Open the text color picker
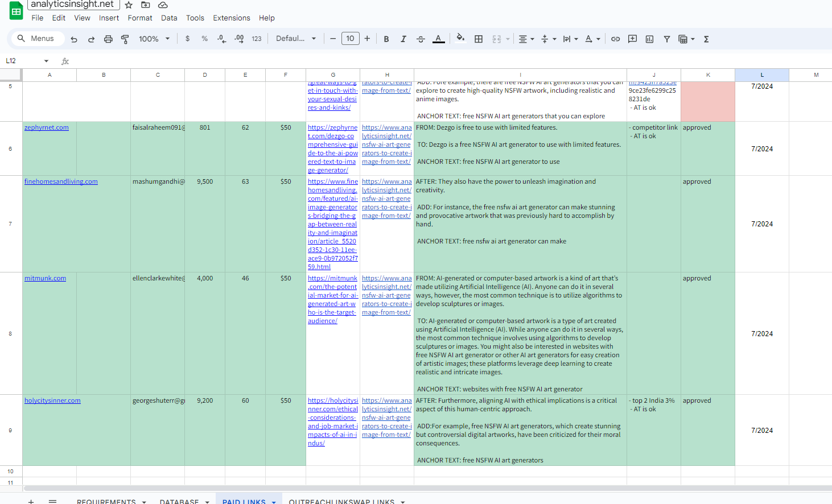Viewport: 832px width, 504px height. [x=438, y=39]
